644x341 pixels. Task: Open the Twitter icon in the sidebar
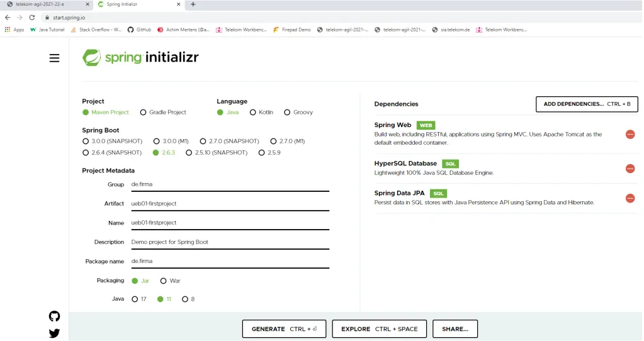pos(54,333)
